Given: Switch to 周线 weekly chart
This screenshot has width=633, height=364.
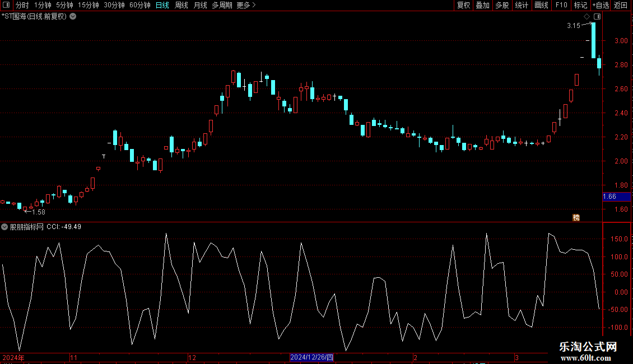Looking at the screenshot, I should (x=181, y=5).
